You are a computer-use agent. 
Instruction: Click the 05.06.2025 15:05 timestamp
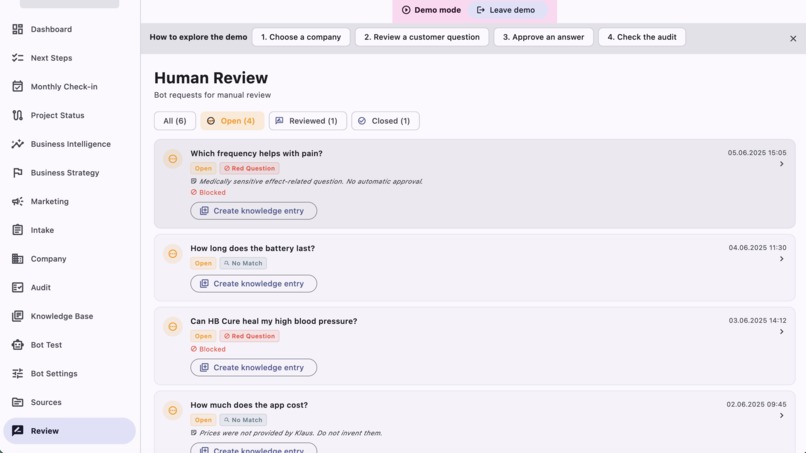[x=757, y=153]
